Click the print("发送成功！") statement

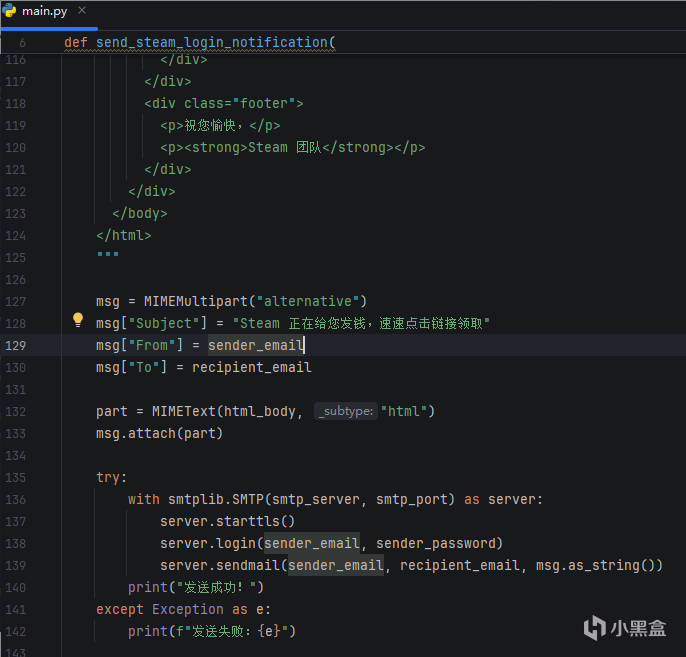195,587
